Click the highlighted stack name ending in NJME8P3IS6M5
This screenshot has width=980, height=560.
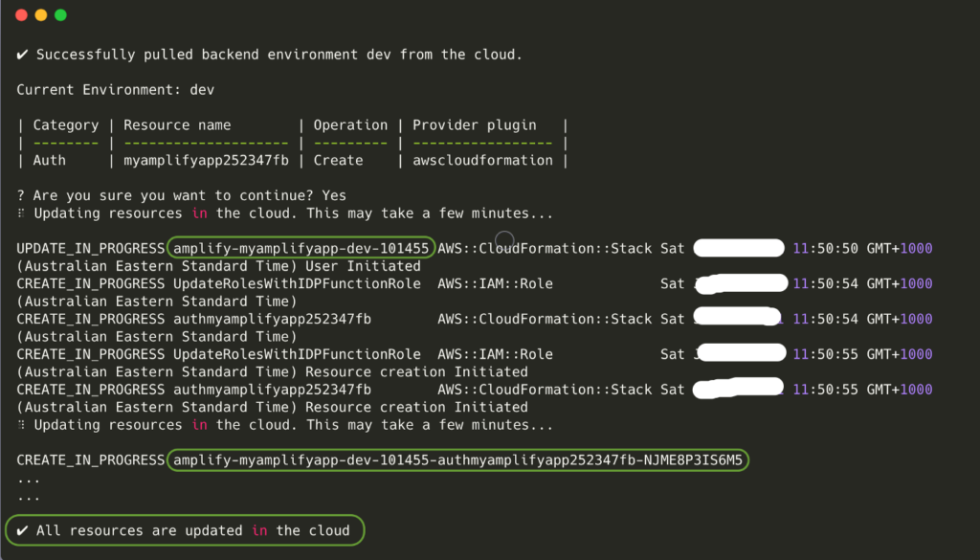coord(457,460)
